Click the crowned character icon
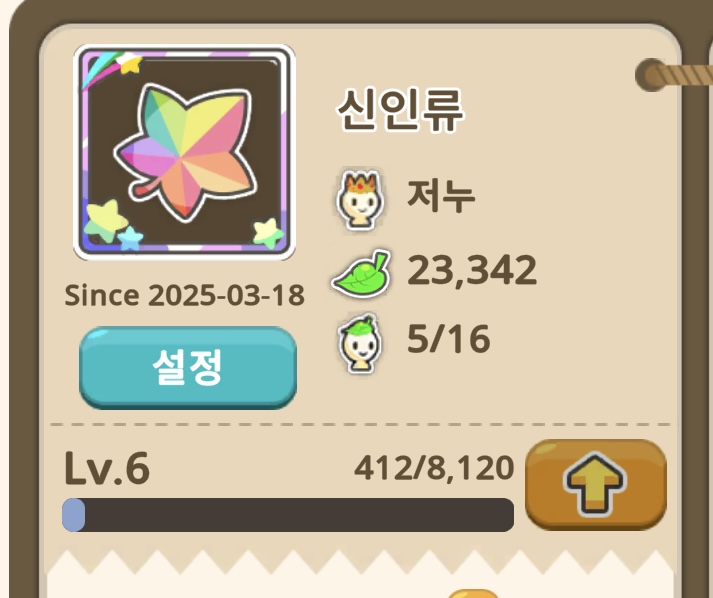Image resolution: width=713 pixels, height=598 pixels. [x=360, y=200]
